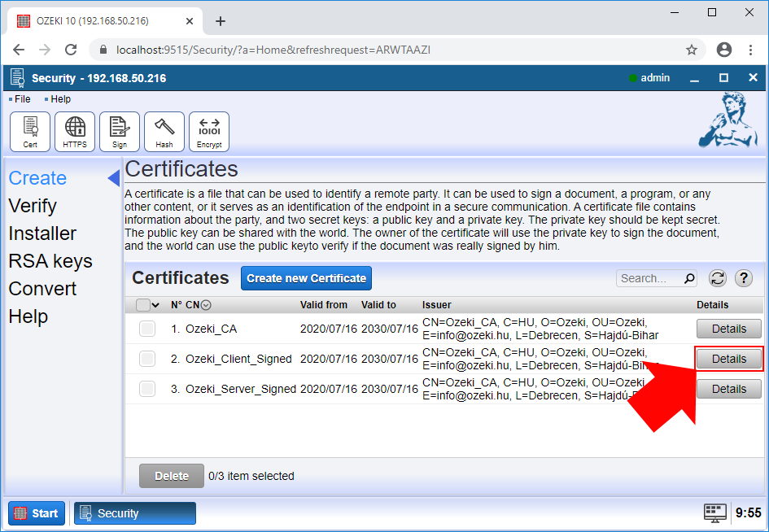This screenshot has width=769, height=532.
Task: Click the Delete button
Action: [x=172, y=476]
